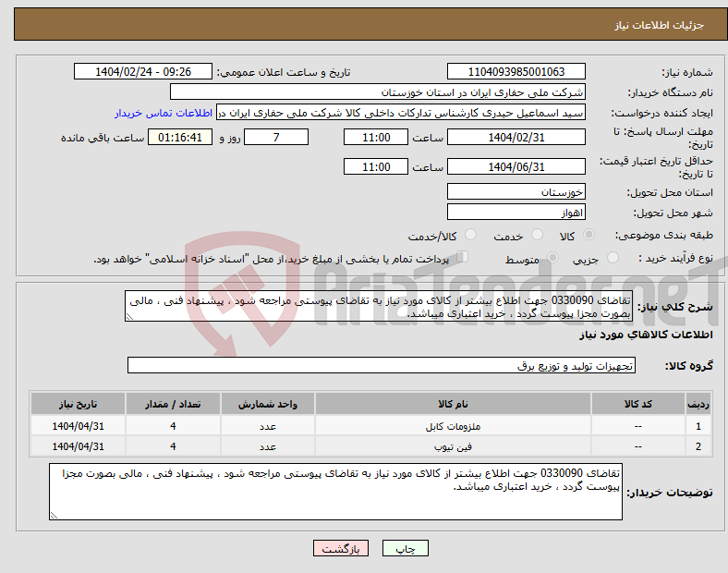Click the delivery city field اهواز

click(x=516, y=213)
